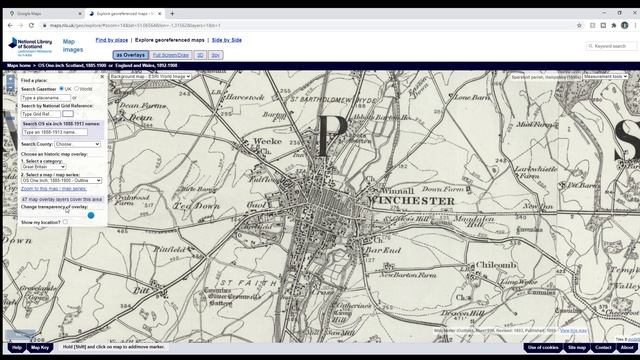Zoom out with the map minus button

point(10,87)
